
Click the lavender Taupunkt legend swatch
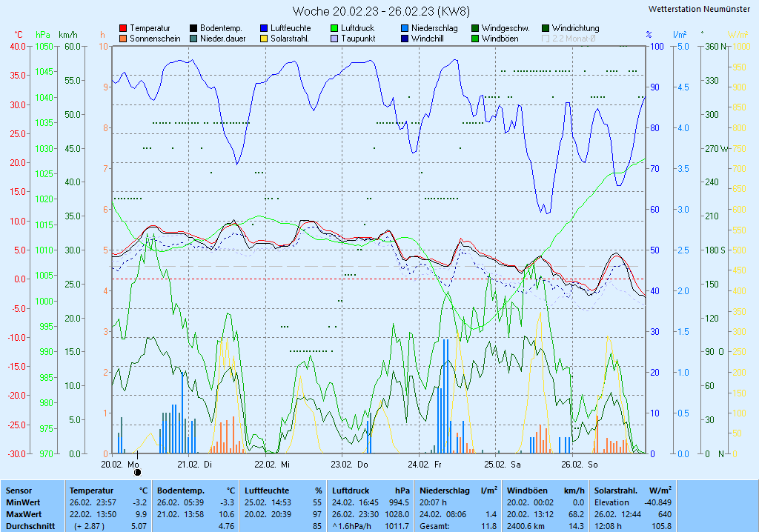tap(334, 39)
